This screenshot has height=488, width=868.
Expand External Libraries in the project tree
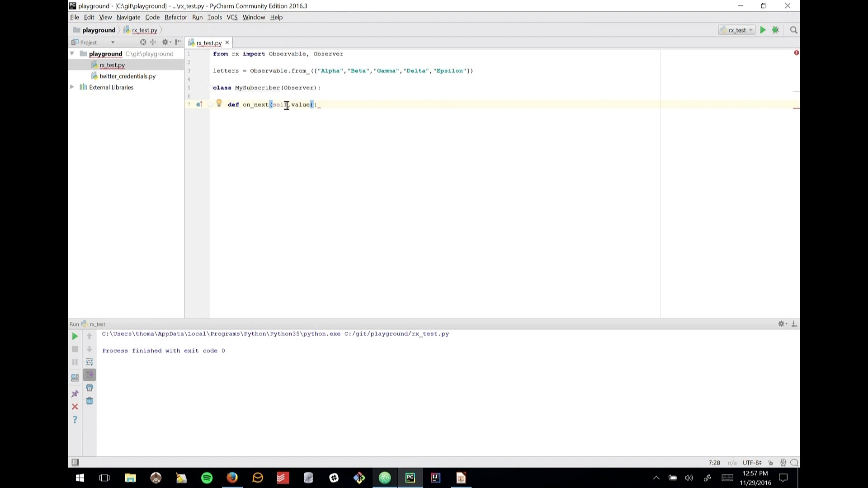point(72,87)
